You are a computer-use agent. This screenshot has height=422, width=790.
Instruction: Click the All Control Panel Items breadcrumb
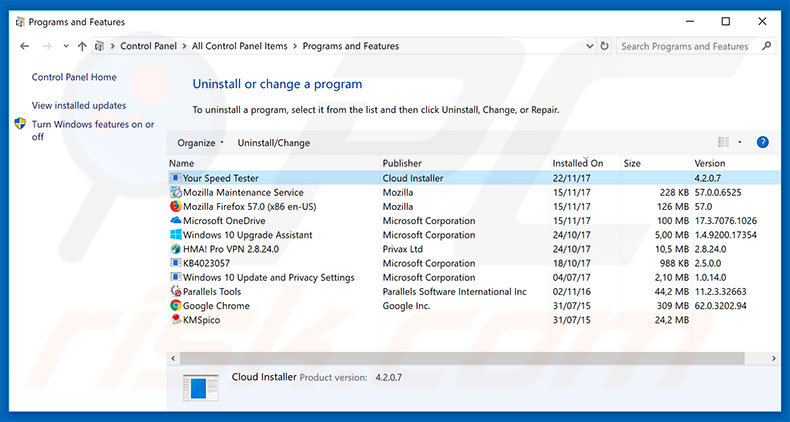(x=240, y=46)
